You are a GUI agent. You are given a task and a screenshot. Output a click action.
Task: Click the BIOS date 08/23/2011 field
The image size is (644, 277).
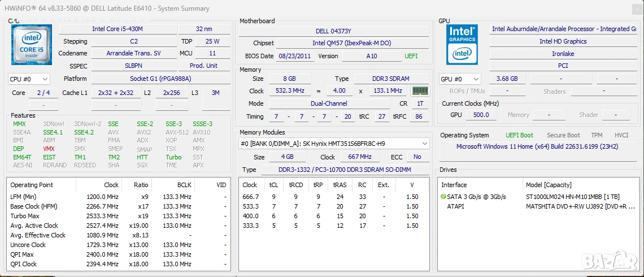295,57
